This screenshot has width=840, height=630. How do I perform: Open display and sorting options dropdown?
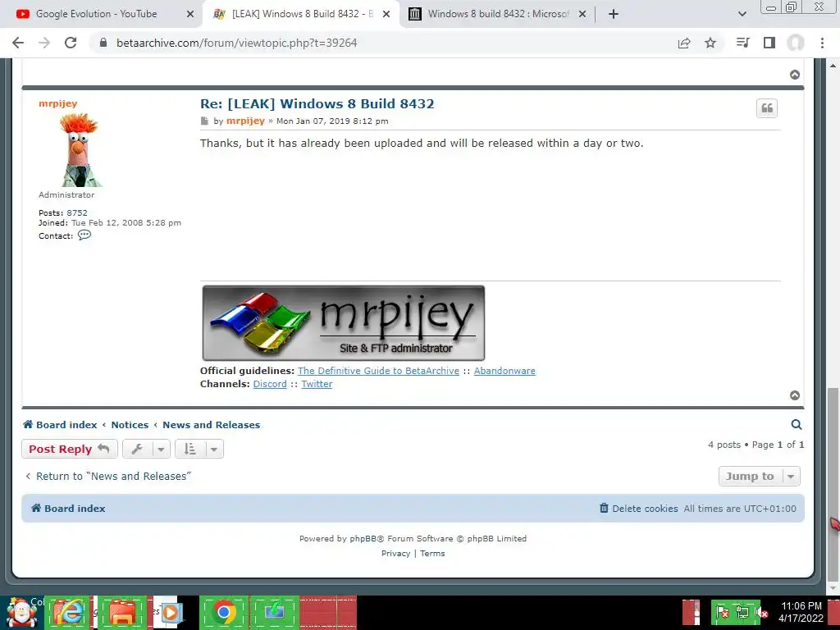coord(199,449)
